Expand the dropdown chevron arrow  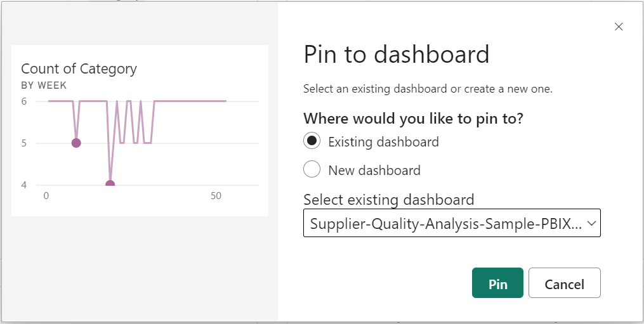tap(591, 223)
